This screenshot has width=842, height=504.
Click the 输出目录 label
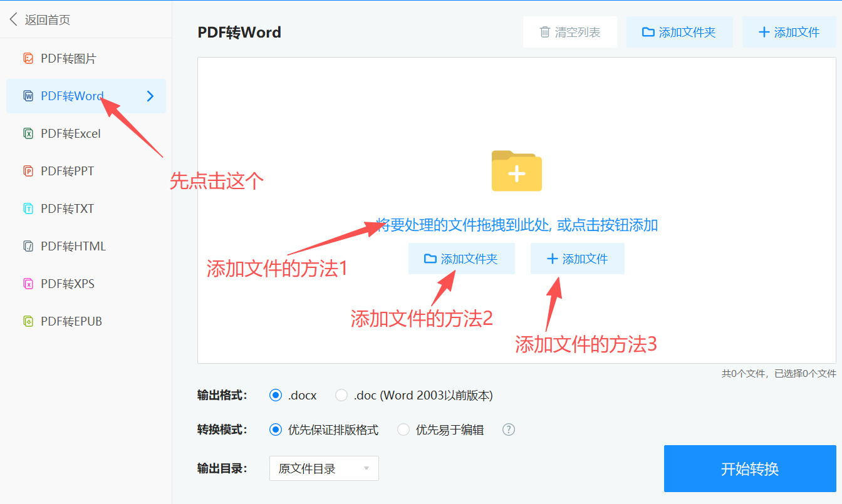pos(222,468)
